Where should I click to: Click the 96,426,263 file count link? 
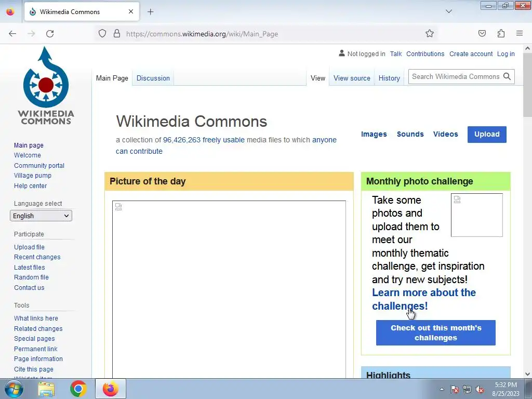pyautogui.click(x=182, y=140)
